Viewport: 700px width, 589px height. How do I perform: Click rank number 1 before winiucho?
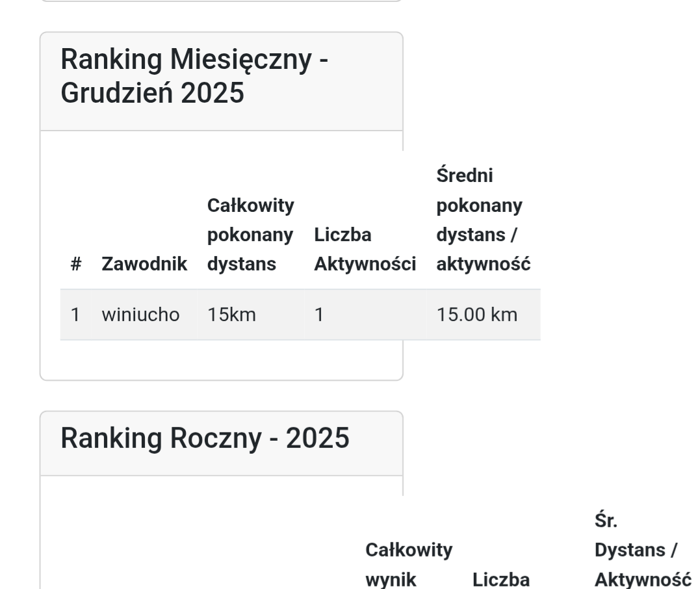coord(75,315)
